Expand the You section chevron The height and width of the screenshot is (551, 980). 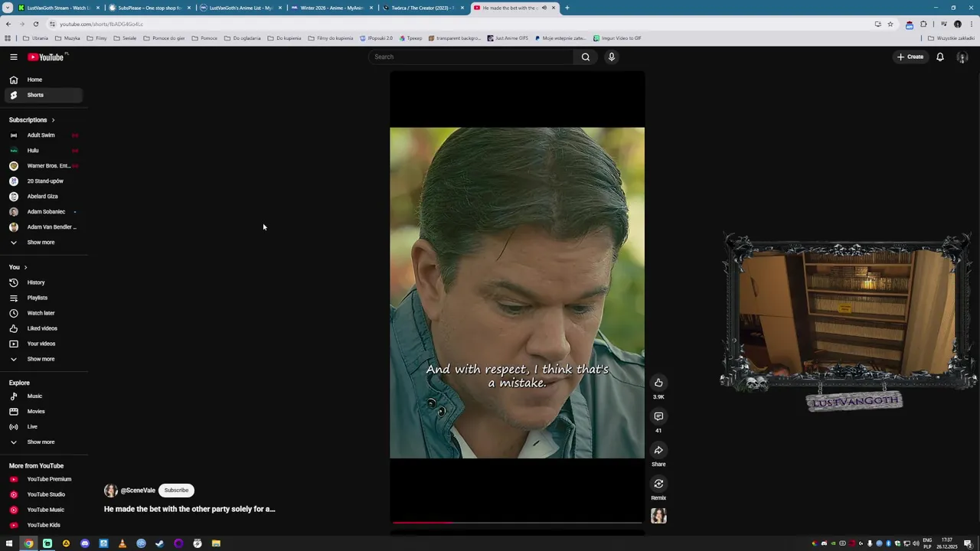click(x=25, y=267)
